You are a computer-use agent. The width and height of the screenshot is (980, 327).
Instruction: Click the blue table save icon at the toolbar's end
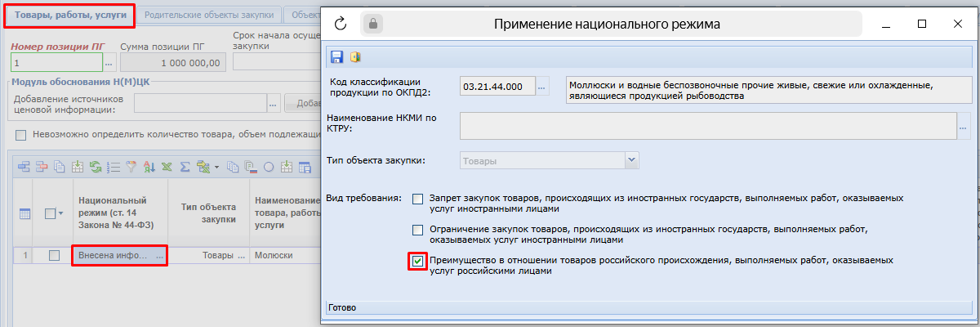305,167
